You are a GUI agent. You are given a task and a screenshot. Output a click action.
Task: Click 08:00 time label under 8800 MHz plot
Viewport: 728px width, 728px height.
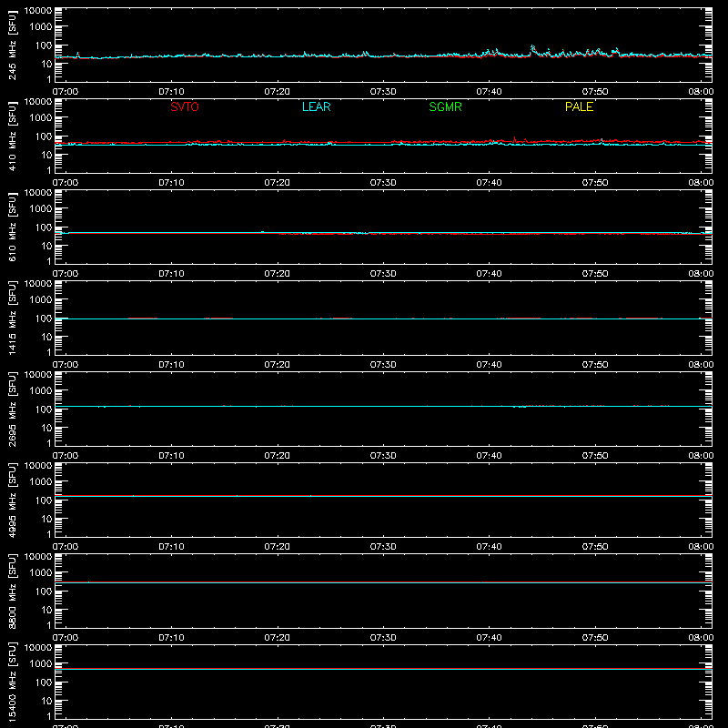[701, 638]
